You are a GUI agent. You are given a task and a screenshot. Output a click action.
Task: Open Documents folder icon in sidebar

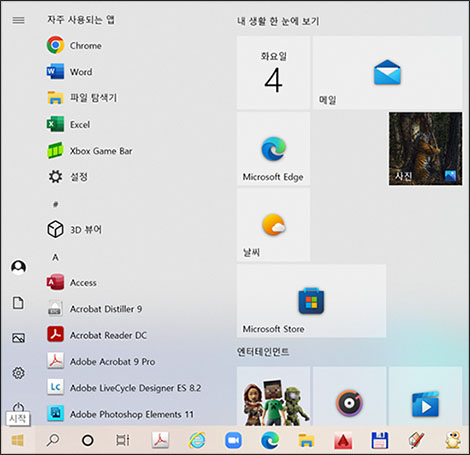coord(18,303)
